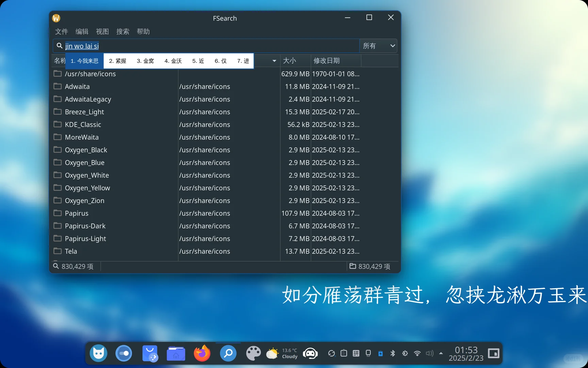Open the 搜索 menu in FSearch
Viewport: 588px width, 368px height.
point(122,31)
